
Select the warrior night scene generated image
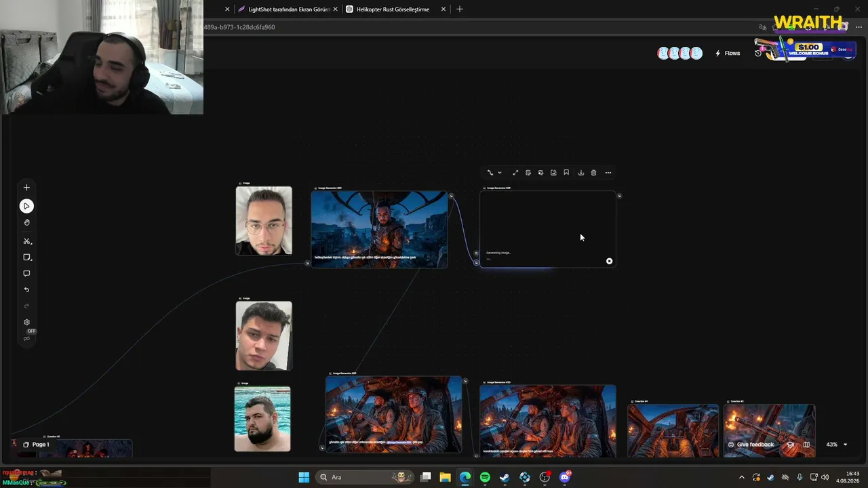coord(379,229)
